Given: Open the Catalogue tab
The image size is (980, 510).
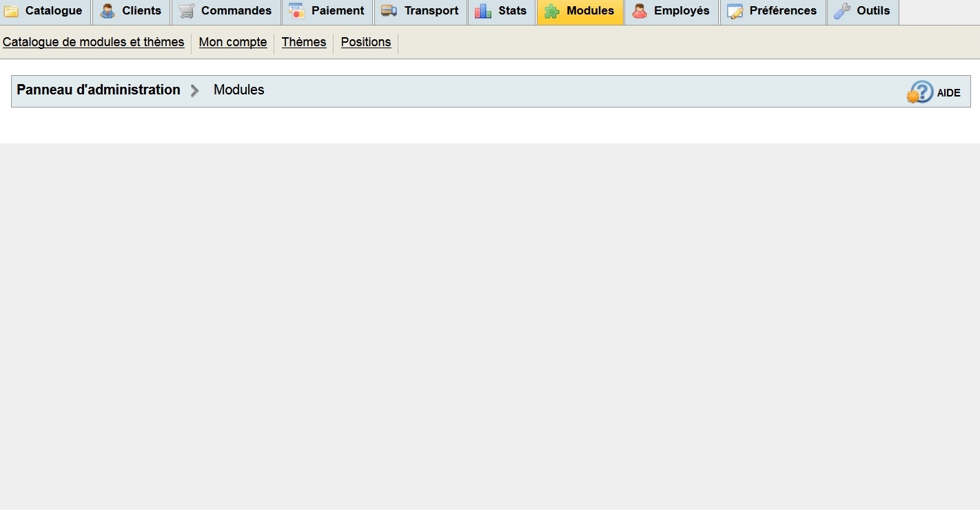Looking at the screenshot, I should (x=45, y=12).
